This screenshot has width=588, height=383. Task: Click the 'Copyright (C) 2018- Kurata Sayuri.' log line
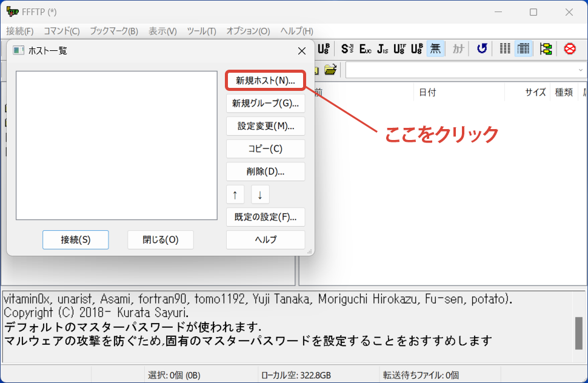click(96, 313)
